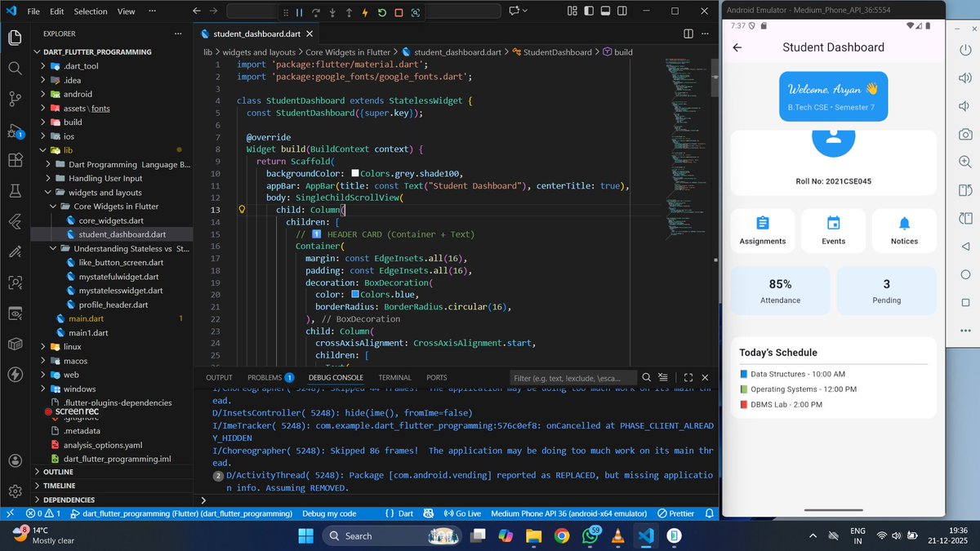Open the Accounts icon in the activity bar

15,460
